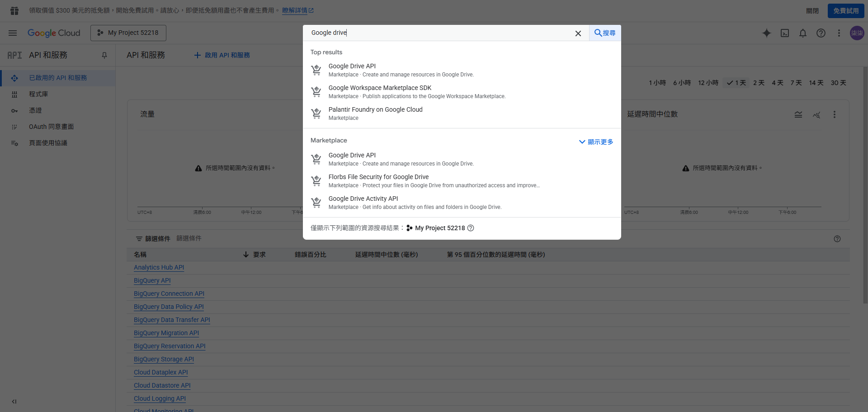Open the OAuth 同意畫面 sidebar entry
This screenshot has width=868, height=412.
click(x=52, y=127)
